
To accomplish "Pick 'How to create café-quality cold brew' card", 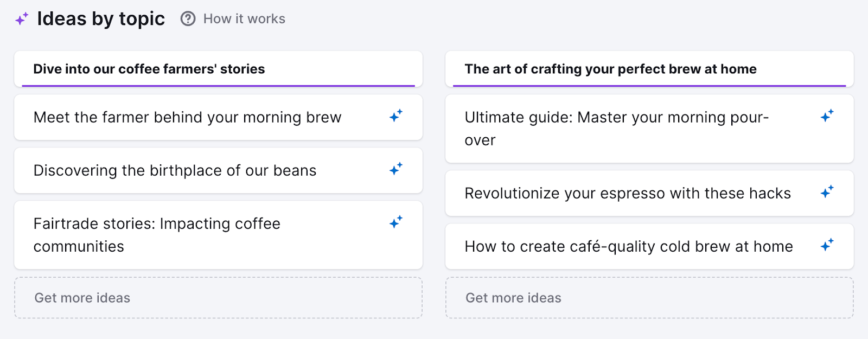I will (x=629, y=247).
